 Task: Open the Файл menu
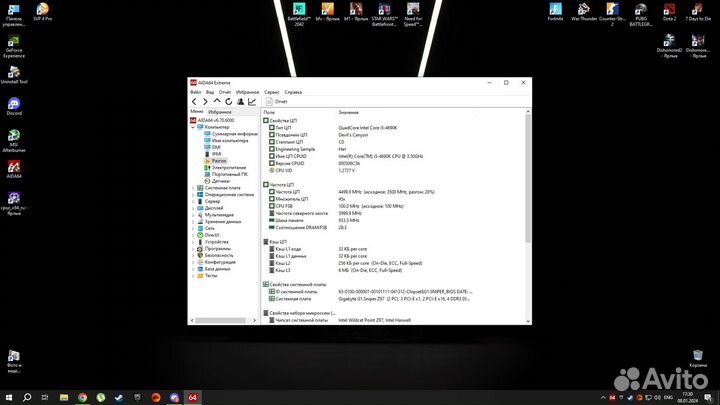tap(196, 92)
